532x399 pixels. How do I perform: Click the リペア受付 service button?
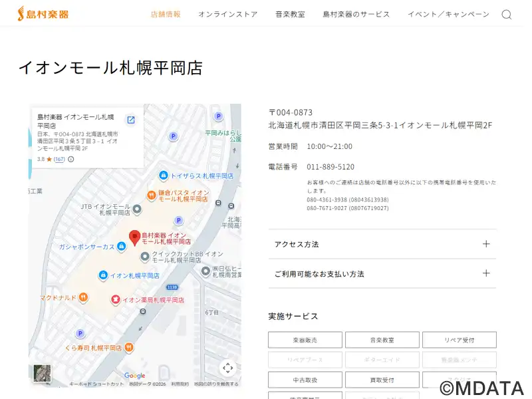(x=460, y=340)
